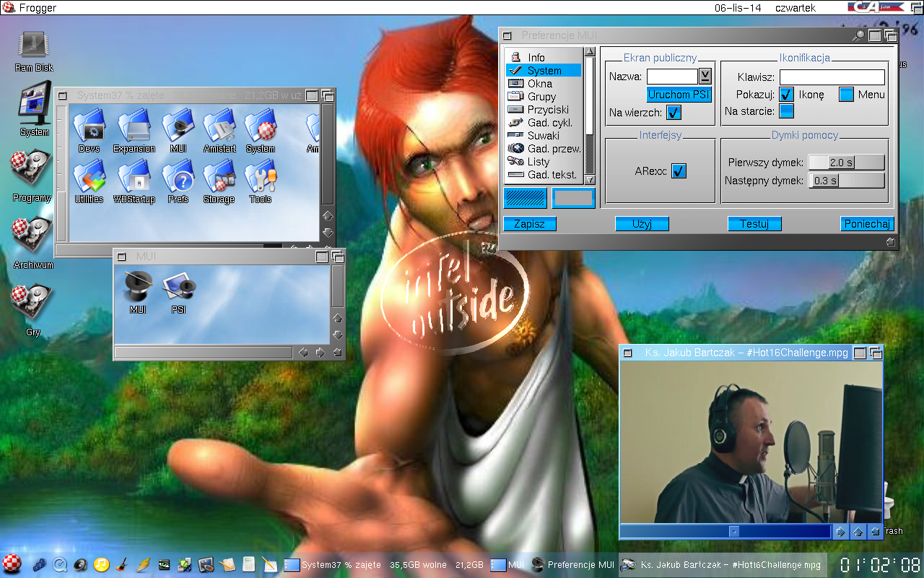
Task: Click the Klawisz hotkey input field
Action: pyautogui.click(x=832, y=77)
